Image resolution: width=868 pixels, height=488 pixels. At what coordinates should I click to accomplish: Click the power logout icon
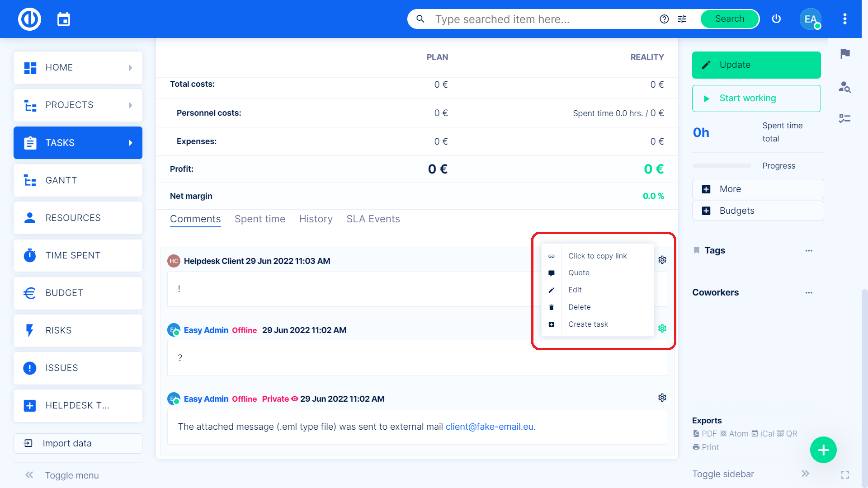[x=776, y=19]
